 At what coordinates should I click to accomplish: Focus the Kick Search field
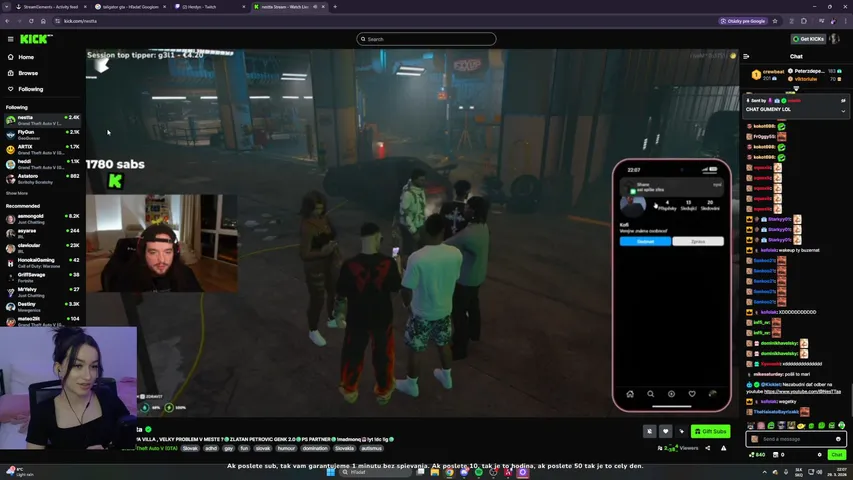[426, 39]
